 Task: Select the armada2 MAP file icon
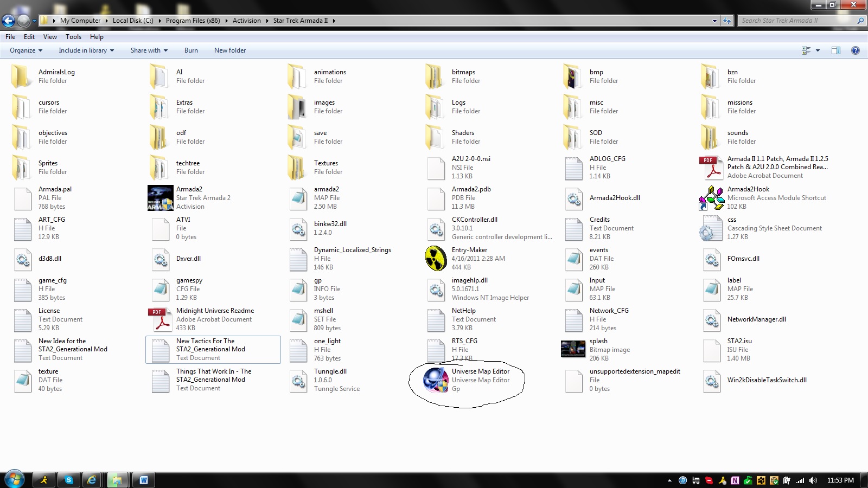pyautogui.click(x=298, y=198)
